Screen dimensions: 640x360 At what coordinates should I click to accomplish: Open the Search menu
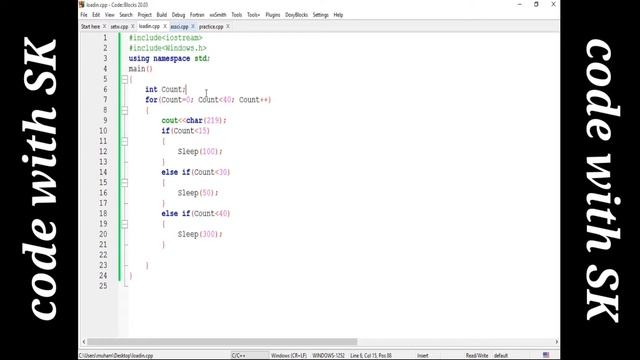(126, 15)
